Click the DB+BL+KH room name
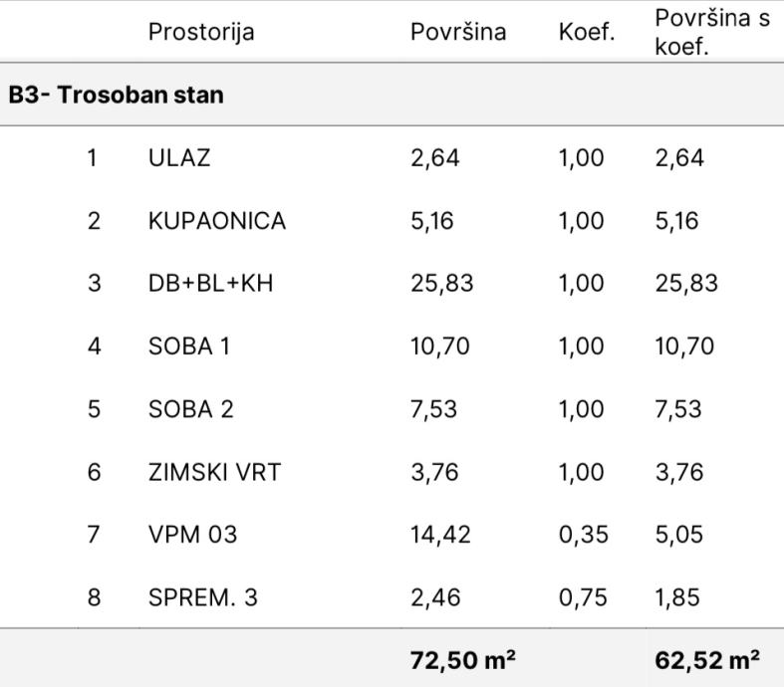This screenshot has height=687, width=784. (210, 284)
